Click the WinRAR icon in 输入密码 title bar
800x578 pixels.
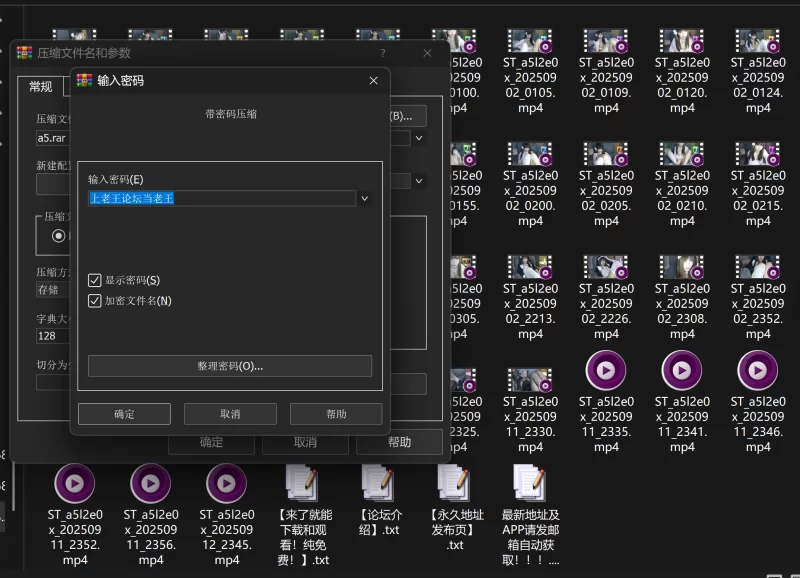(85, 80)
